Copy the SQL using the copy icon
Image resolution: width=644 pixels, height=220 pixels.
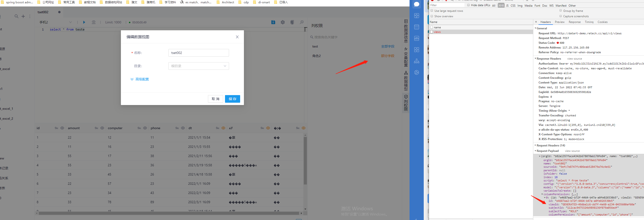pyautogui.click(x=292, y=22)
